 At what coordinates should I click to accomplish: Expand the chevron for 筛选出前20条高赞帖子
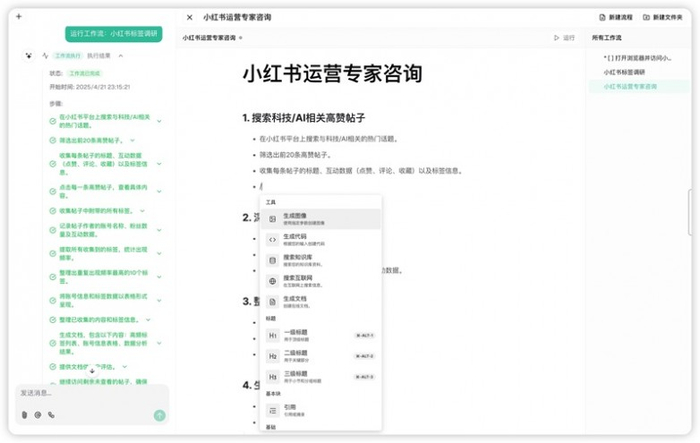pos(132,140)
